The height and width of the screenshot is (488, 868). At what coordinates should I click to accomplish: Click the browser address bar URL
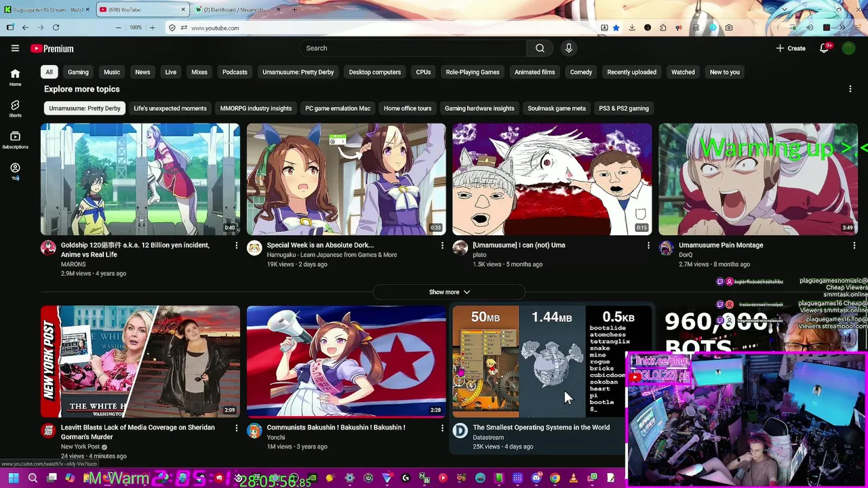[x=215, y=28]
